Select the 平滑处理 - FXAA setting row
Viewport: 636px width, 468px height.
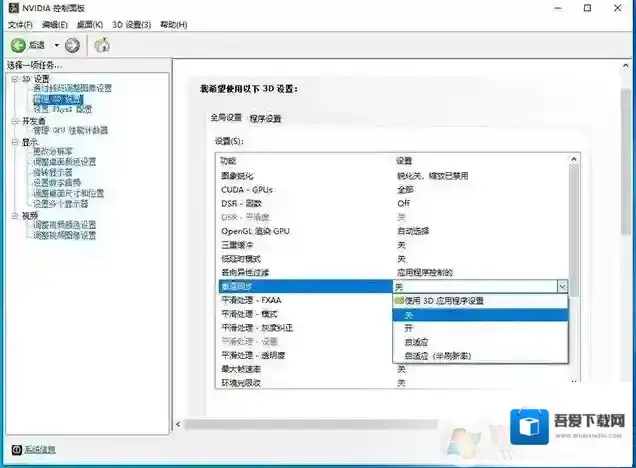[305, 301]
